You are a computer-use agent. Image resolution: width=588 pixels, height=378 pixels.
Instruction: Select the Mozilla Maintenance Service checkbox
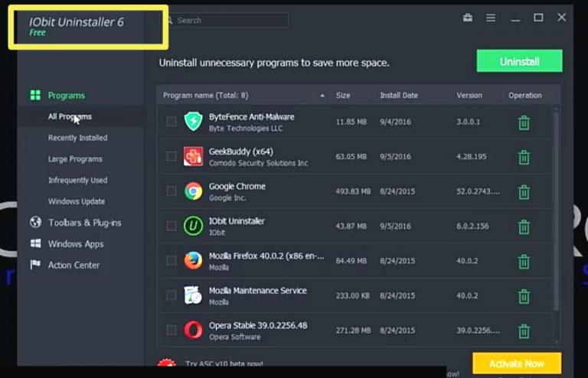(171, 295)
